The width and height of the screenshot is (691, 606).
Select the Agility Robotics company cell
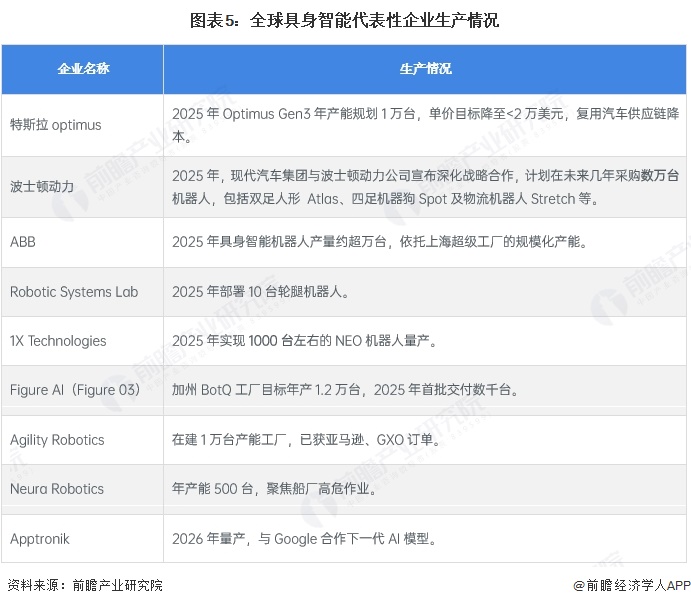[82, 440]
